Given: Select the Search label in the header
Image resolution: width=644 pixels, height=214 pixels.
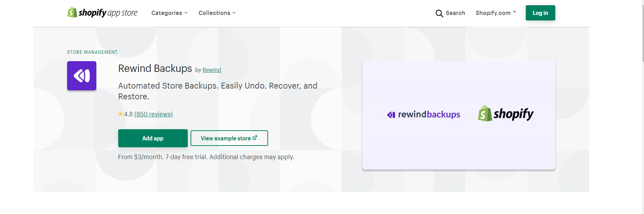Looking at the screenshot, I should (455, 13).
